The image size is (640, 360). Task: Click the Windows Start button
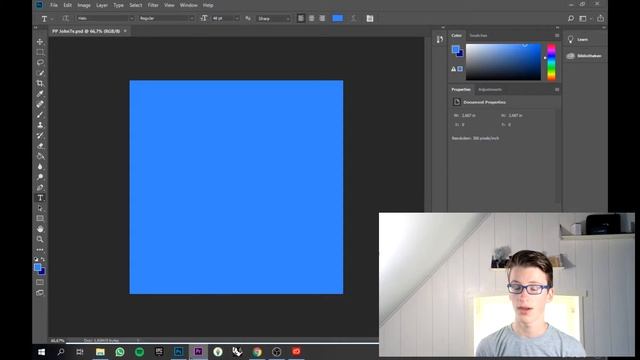(x=41, y=352)
